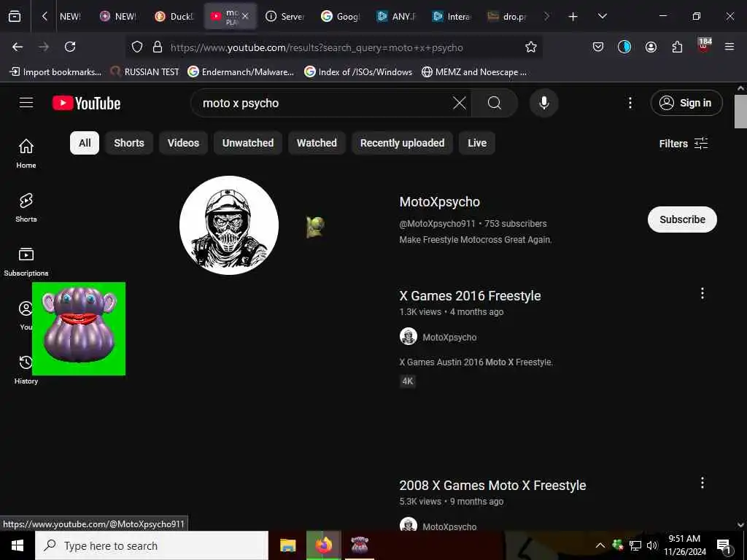This screenshot has width=747, height=560.
Task: Open File Explorer from the taskbar
Action: (x=287, y=545)
